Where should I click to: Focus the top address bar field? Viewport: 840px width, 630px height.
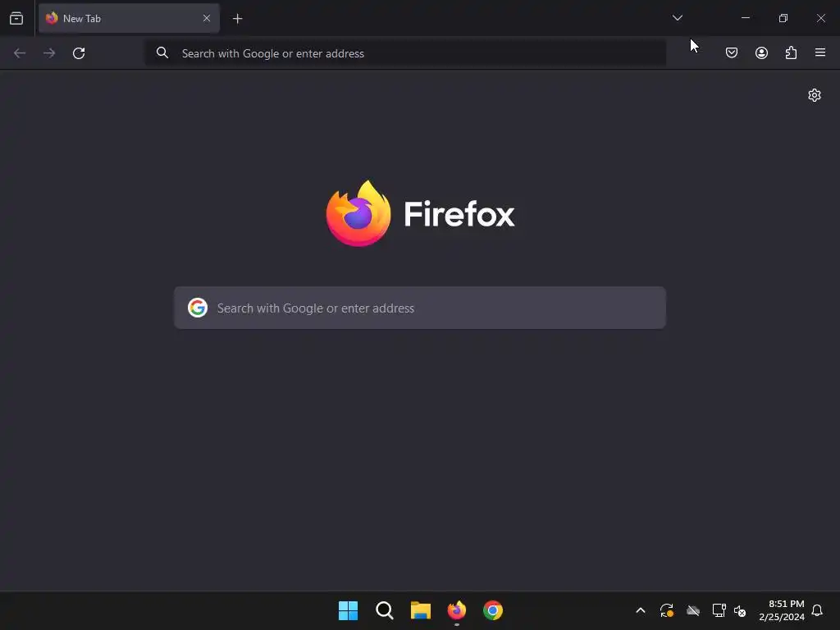[x=405, y=53]
